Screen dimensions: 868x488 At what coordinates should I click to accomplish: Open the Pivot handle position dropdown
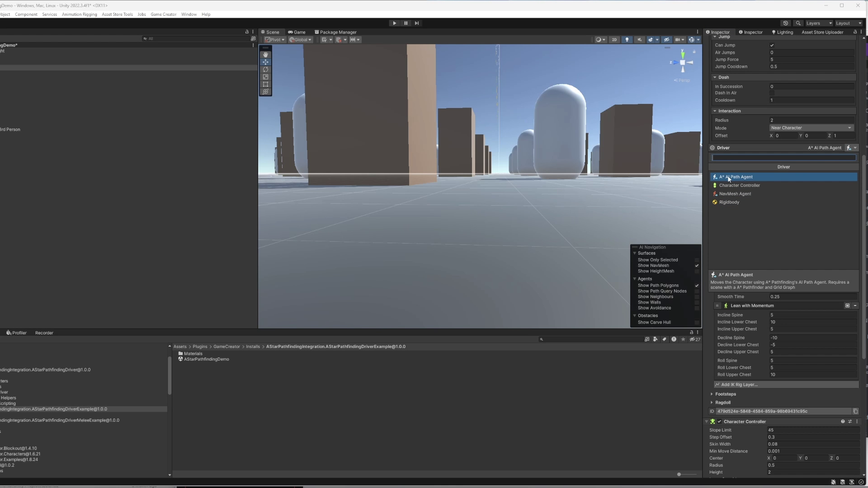(275, 40)
